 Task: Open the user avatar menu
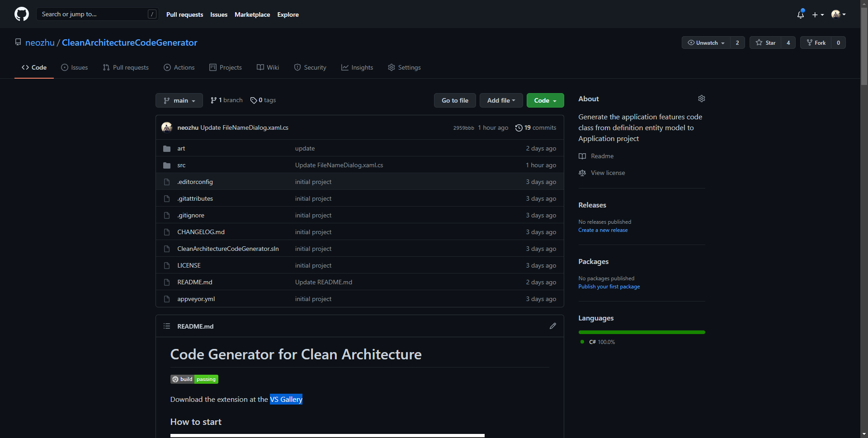839,14
